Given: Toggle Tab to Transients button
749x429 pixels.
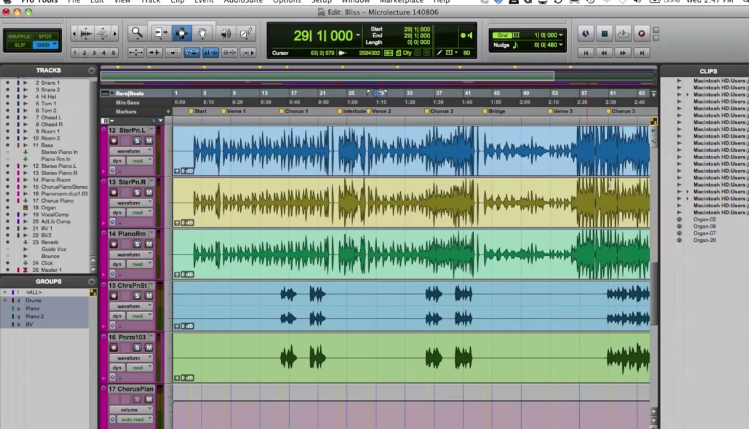Looking at the screenshot, I should (154, 53).
